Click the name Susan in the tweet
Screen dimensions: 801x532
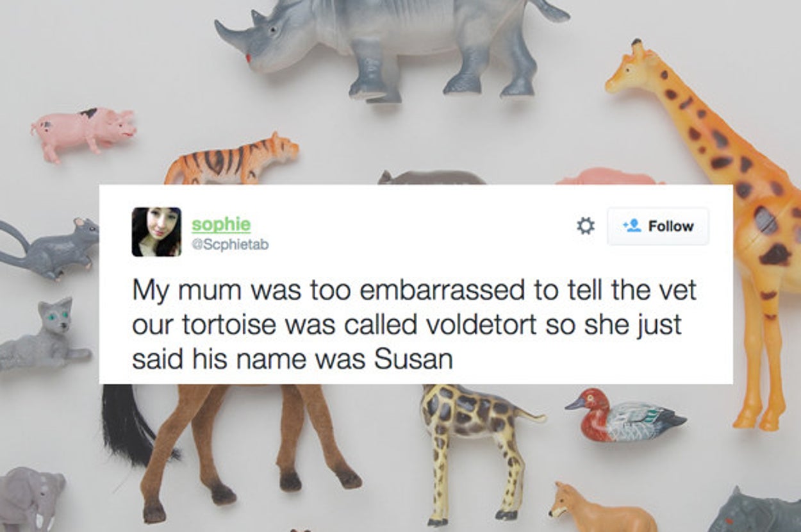[x=414, y=360]
